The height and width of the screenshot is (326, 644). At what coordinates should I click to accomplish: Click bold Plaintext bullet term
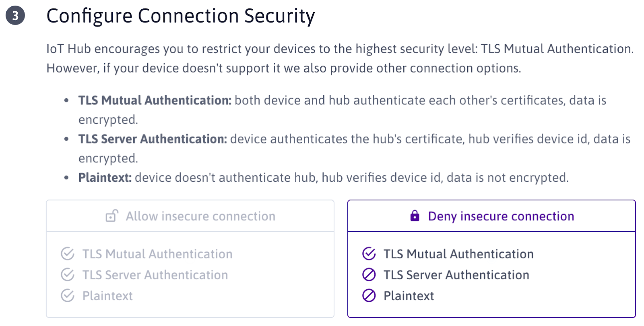[x=105, y=177]
